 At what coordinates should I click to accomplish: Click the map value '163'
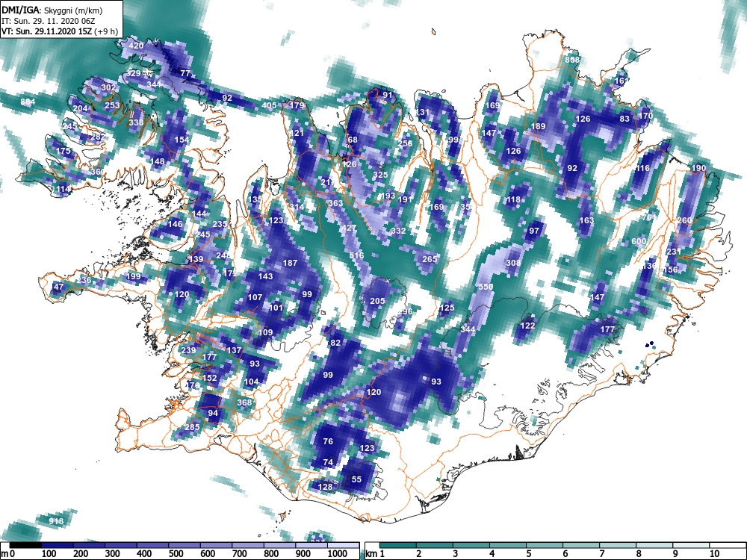[586, 220]
